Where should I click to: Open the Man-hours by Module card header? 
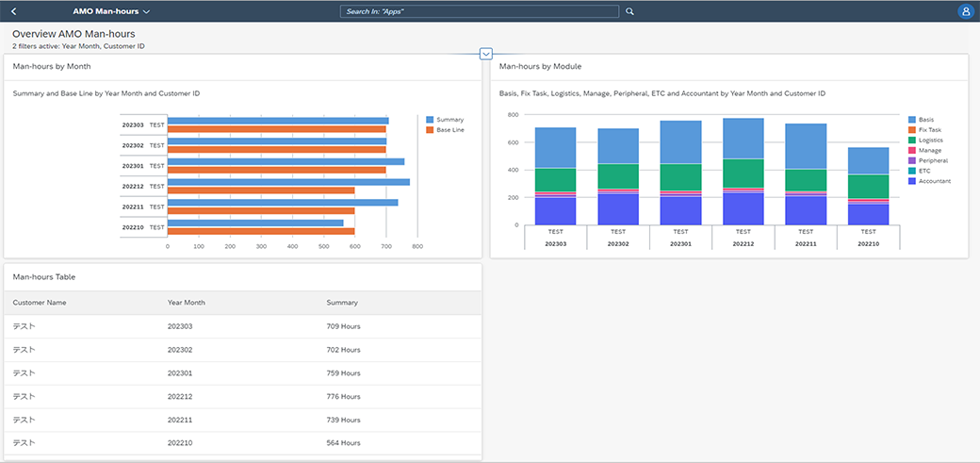[x=728, y=66]
